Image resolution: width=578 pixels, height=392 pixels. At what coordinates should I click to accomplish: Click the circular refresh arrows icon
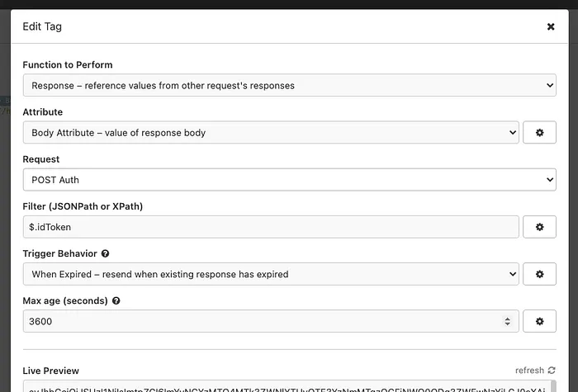point(551,371)
